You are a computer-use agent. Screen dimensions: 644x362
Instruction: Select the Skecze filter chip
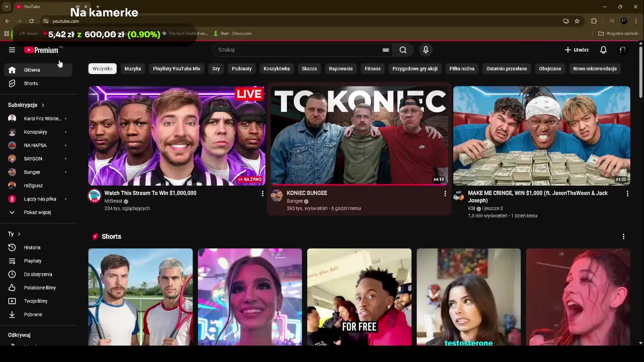[309, 68]
